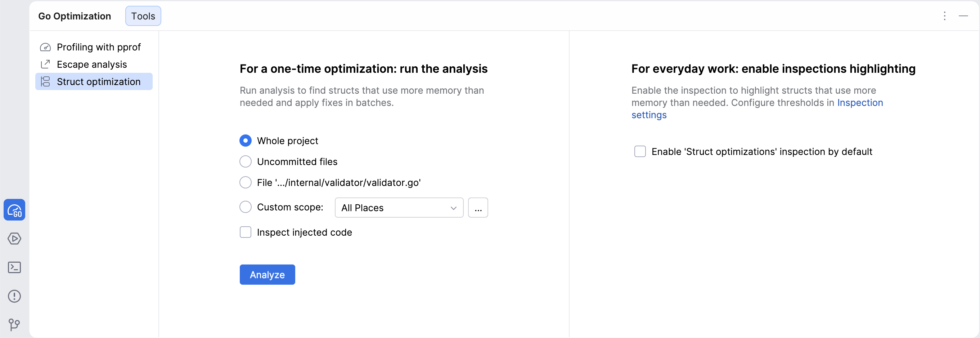Open Escape analysis section
The width and height of the screenshot is (980, 338).
click(x=94, y=65)
